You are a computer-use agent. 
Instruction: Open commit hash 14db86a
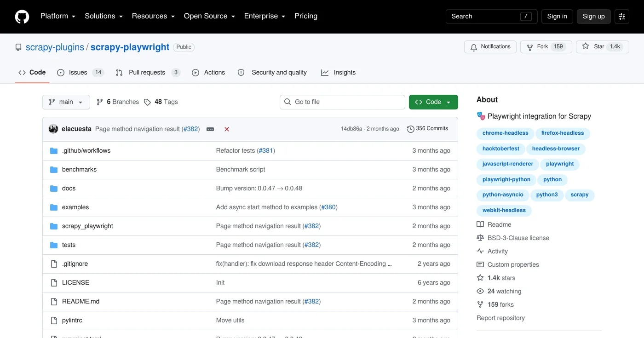[351, 129]
